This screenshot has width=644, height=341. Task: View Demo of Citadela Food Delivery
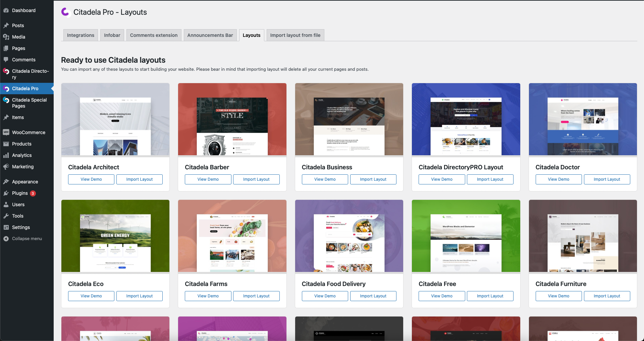coord(325,296)
